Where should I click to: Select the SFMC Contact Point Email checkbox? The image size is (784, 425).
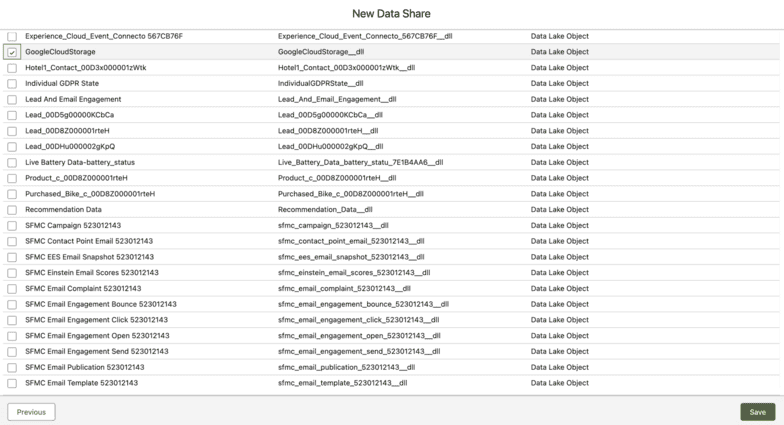[12, 241]
